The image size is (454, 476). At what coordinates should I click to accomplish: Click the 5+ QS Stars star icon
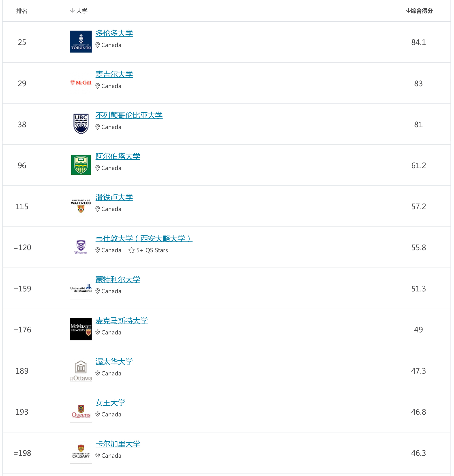coord(131,250)
